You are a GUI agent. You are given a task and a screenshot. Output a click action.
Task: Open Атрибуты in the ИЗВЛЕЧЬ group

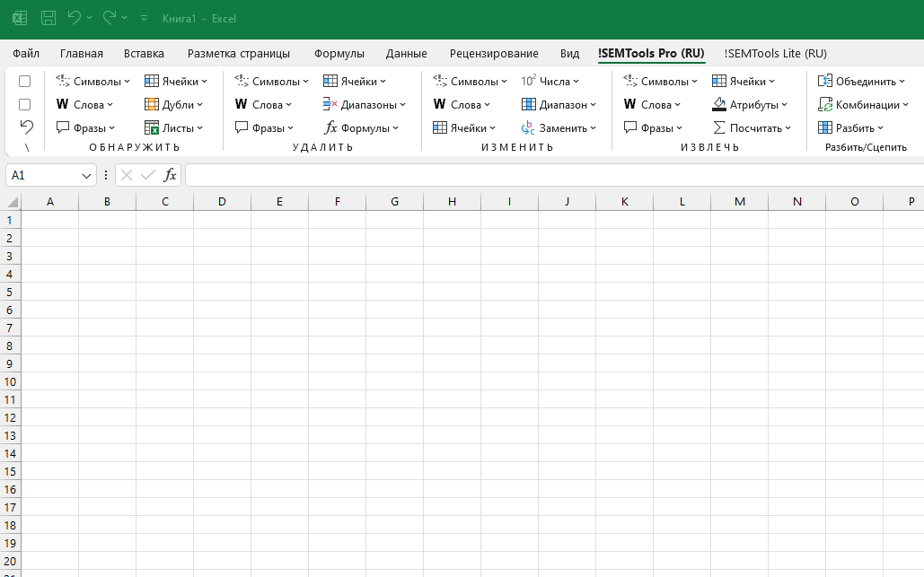click(750, 105)
